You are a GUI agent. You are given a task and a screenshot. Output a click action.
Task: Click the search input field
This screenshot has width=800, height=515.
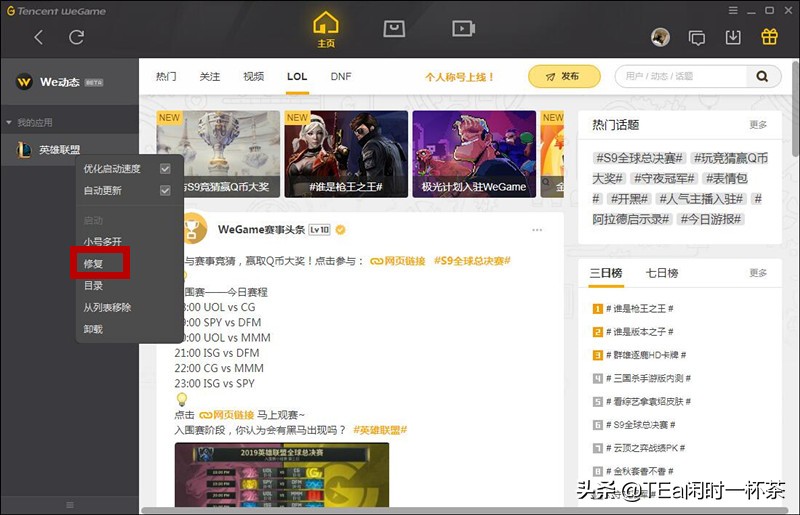point(682,76)
